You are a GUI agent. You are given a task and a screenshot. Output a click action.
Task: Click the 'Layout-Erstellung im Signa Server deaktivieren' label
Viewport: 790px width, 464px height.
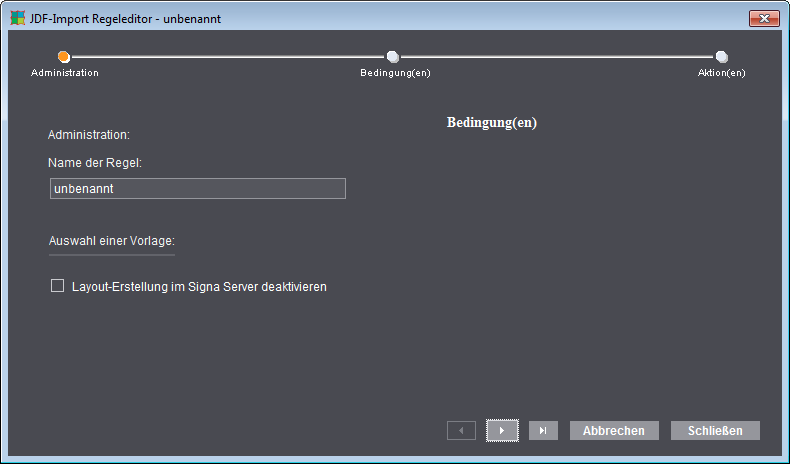pos(200,287)
